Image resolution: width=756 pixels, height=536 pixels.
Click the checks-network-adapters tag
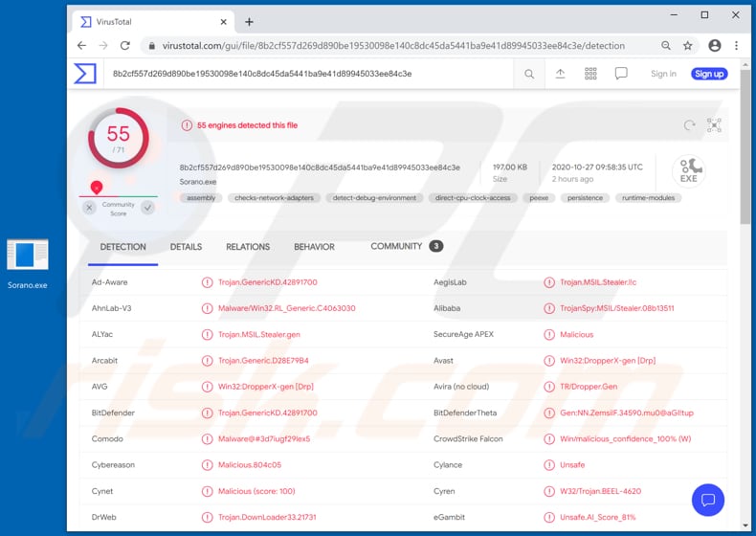[274, 198]
